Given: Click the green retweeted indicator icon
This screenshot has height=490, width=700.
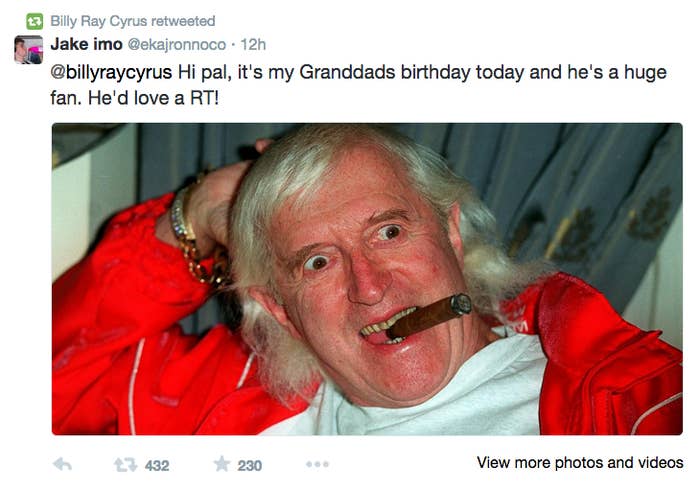Looking at the screenshot, I should pos(34,21).
